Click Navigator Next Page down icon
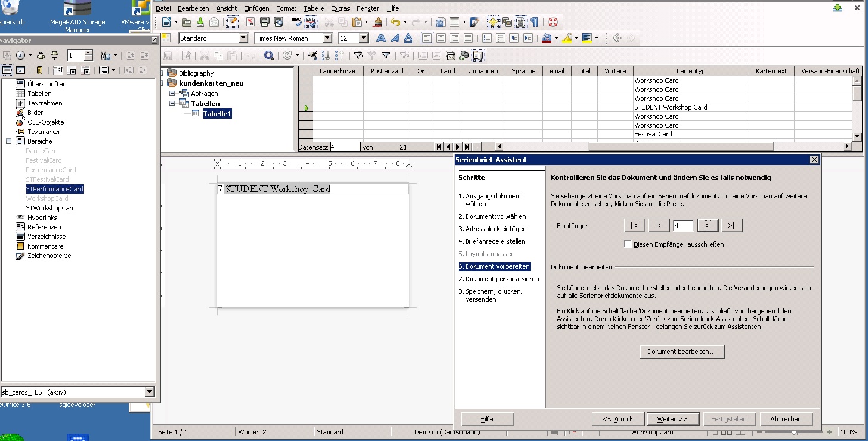 pyautogui.click(x=54, y=55)
